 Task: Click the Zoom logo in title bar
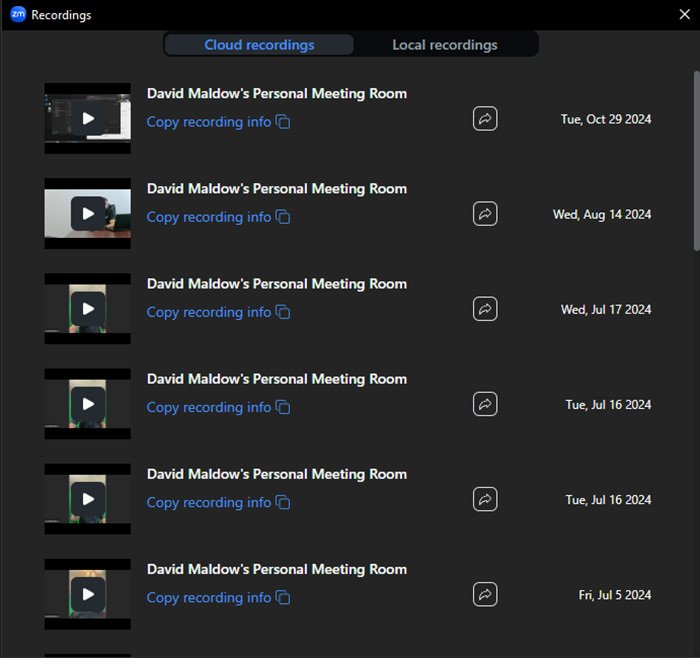coord(17,15)
